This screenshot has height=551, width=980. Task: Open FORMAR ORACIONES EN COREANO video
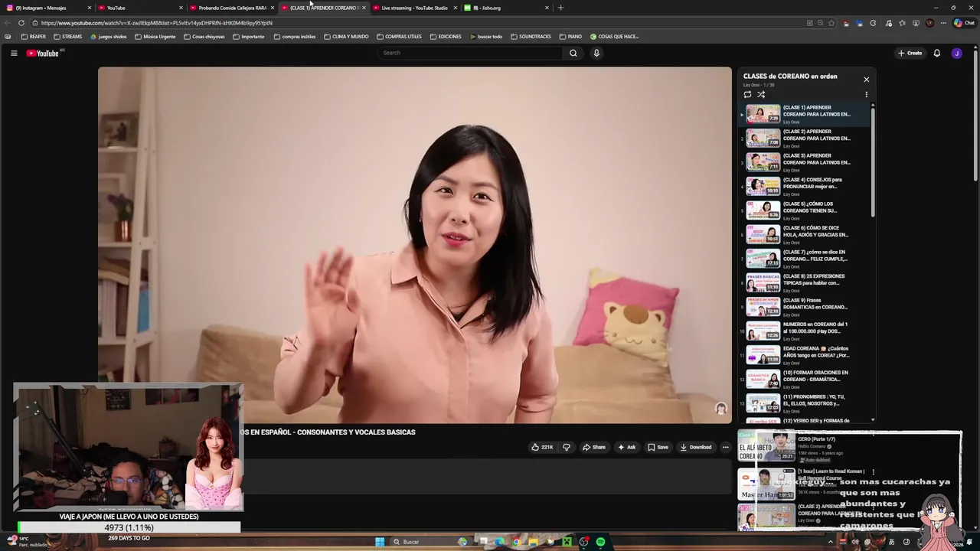pos(804,379)
